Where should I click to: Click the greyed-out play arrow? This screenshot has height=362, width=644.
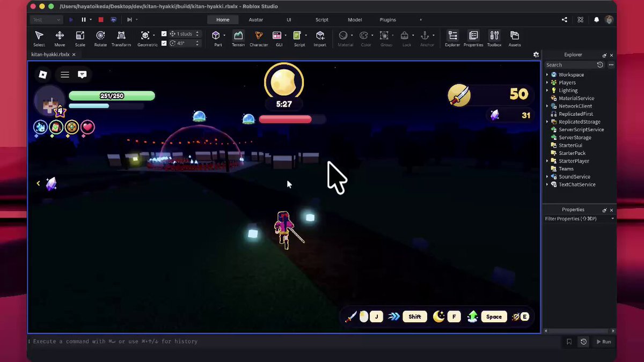tap(71, 20)
